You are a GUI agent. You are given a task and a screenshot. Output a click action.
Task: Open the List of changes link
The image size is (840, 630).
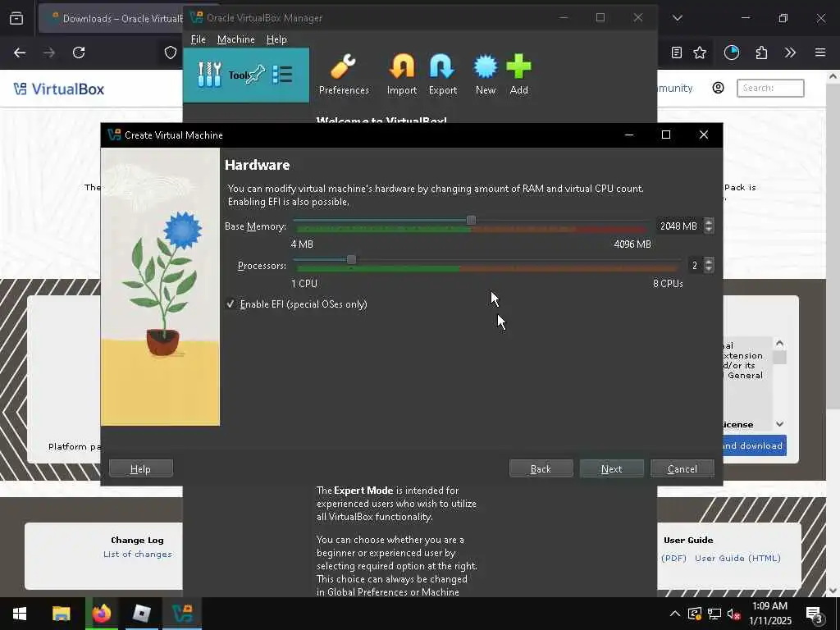pos(138,554)
